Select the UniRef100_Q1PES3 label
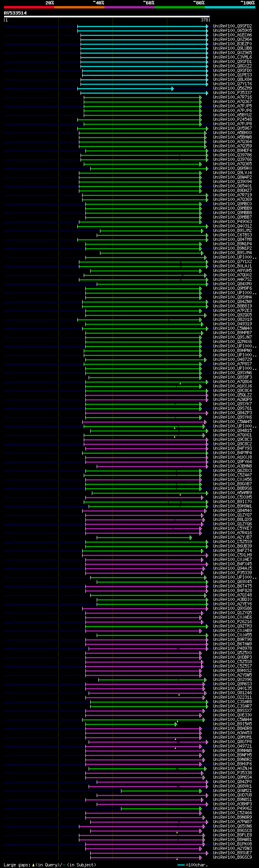Screen dimensions: 259x868 232,75
